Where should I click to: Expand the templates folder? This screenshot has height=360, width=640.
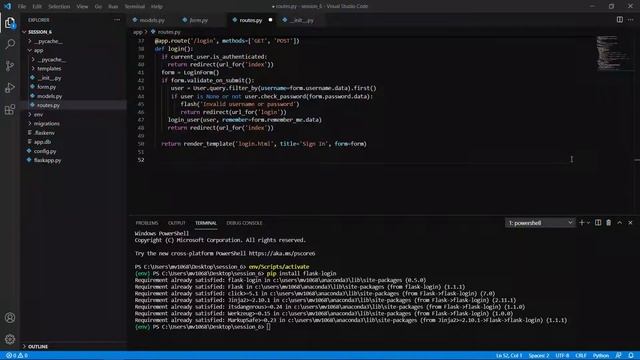[x=49, y=69]
